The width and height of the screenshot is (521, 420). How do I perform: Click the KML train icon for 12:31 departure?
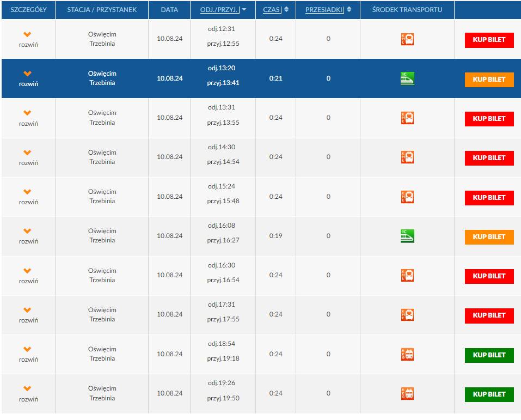pos(407,39)
